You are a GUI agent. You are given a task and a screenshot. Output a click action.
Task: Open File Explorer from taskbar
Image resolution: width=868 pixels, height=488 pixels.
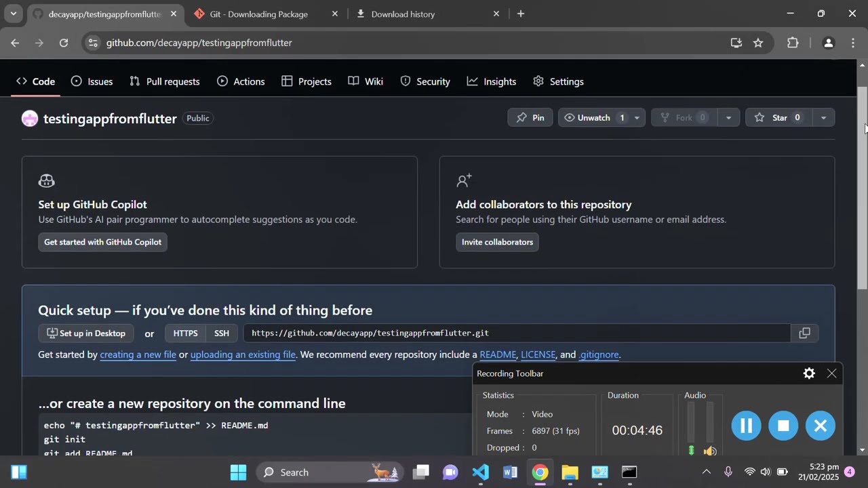[x=570, y=472]
